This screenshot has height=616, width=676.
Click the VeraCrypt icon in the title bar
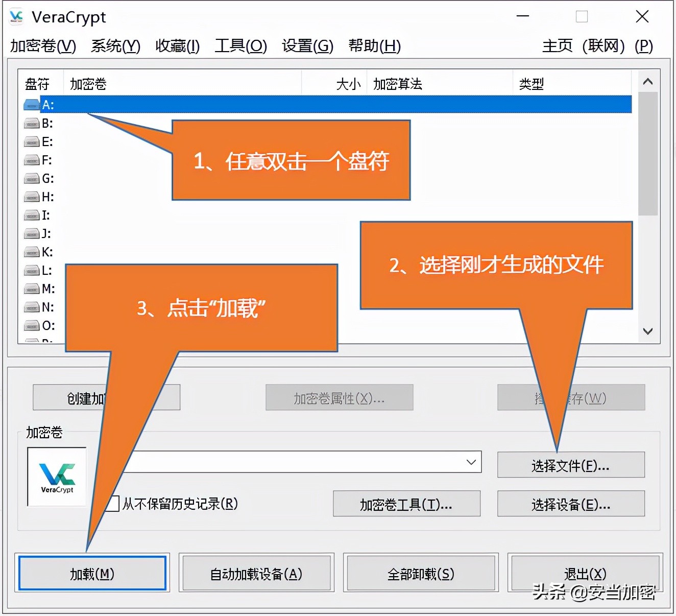(x=16, y=16)
